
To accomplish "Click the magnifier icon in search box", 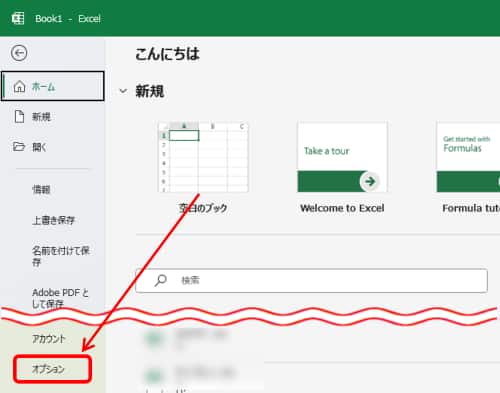I will pyautogui.click(x=161, y=280).
